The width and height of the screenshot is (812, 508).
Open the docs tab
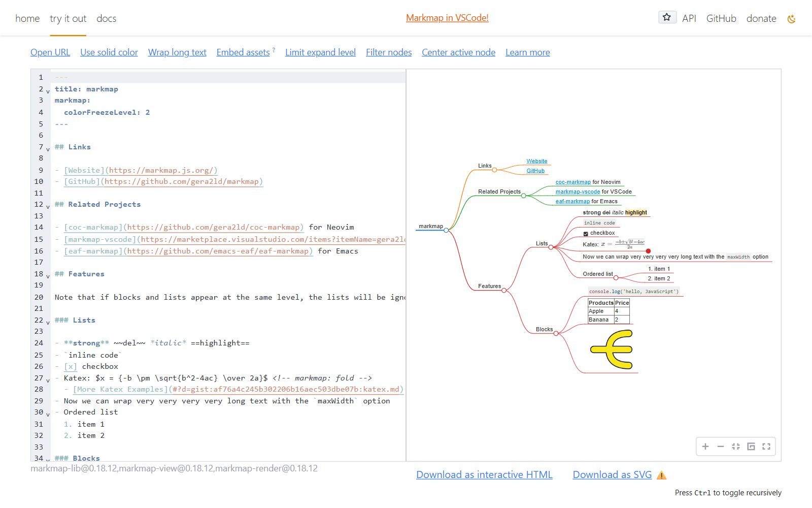pos(106,18)
